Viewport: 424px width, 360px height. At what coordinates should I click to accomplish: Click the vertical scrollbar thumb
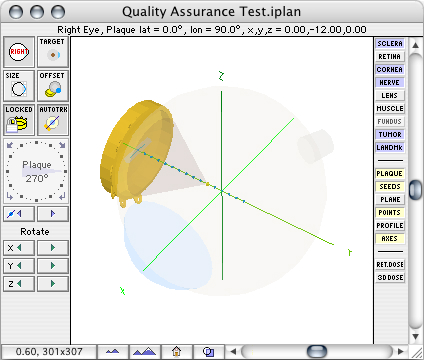(415, 190)
